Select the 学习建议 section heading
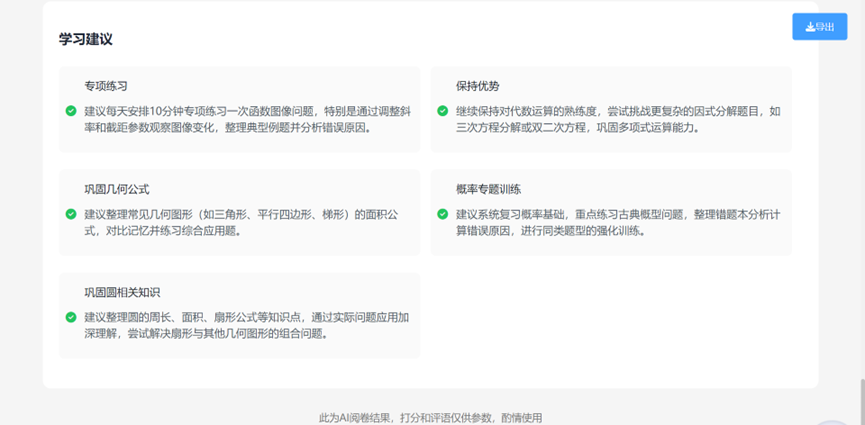The height and width of the screenshot is (425, 865). click(x=86, y=39)
